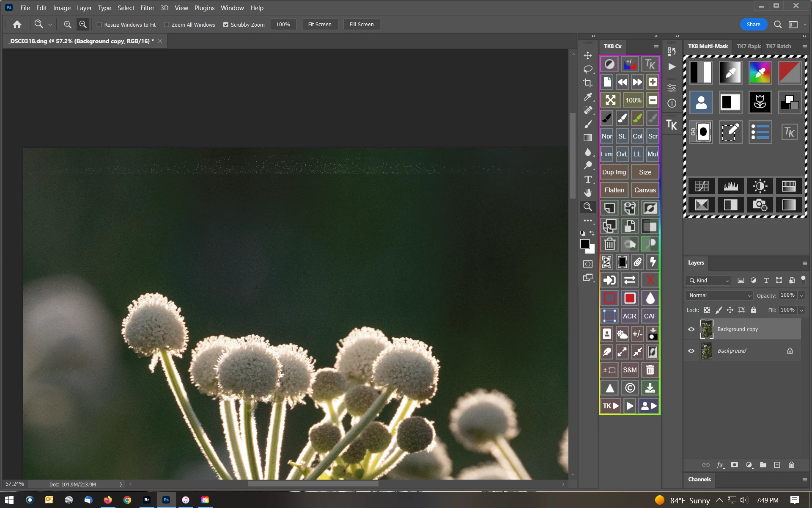
Task: Select the Crop tool
Action: (588, 83)
